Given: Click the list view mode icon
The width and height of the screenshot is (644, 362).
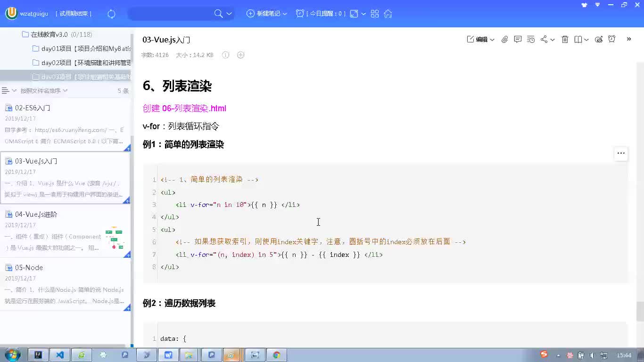Looking at the screenshot, I should [x=6, y=90].
